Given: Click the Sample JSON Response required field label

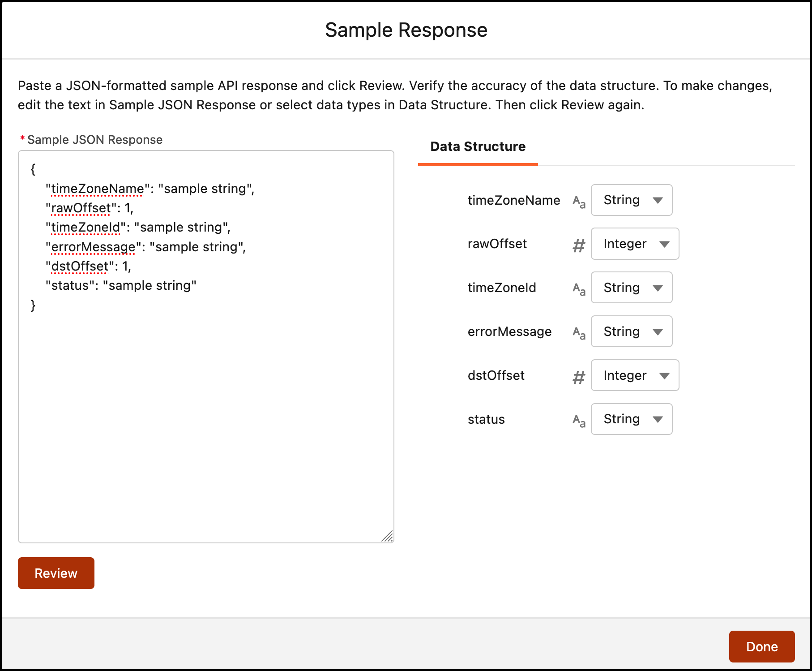Looking at the screenshot, I should [94, 140].
